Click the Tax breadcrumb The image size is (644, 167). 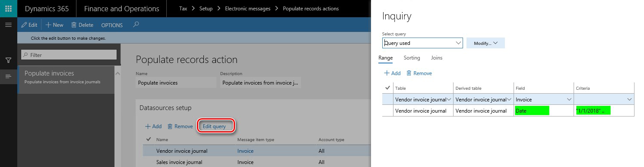tap(183, 9)
